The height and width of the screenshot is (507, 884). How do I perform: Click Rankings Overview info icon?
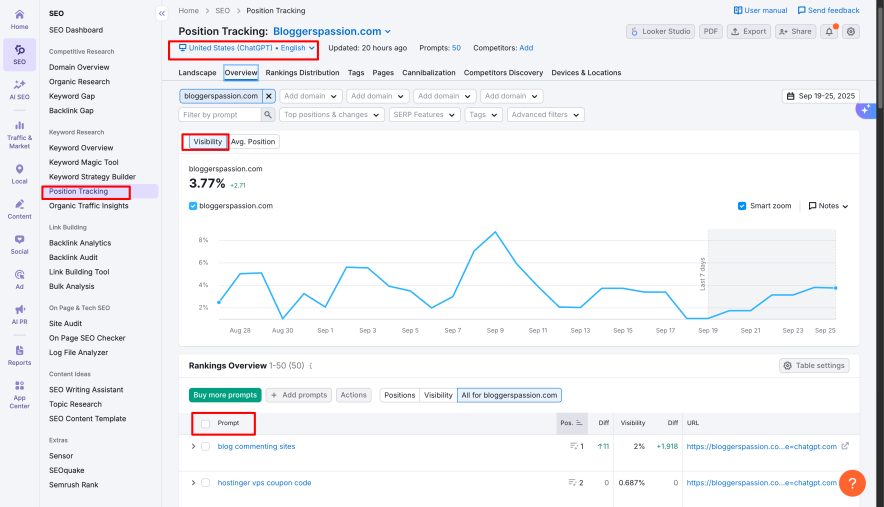(311, 366)
